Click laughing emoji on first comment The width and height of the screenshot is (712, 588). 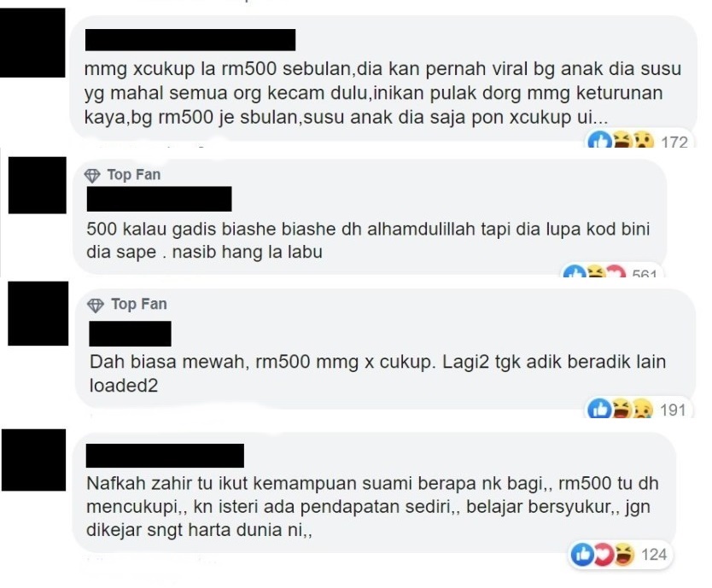pos(621,140)
